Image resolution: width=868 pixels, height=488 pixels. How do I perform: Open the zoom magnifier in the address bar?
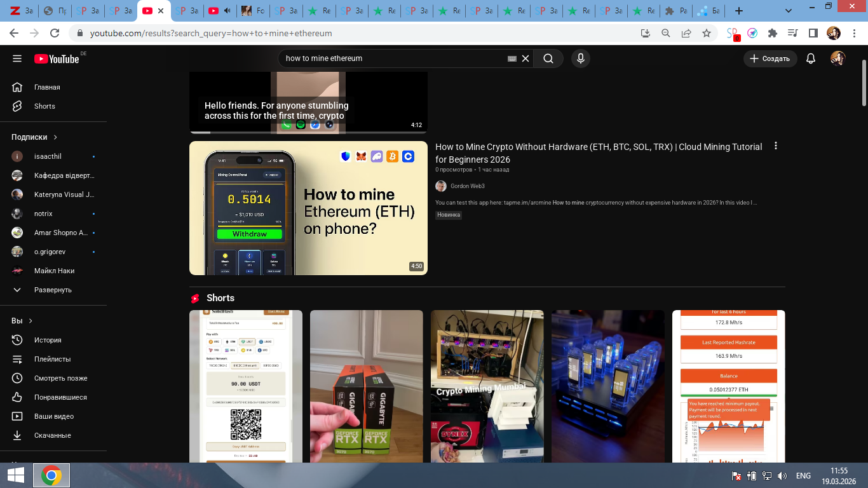click(x=666, y=33)
